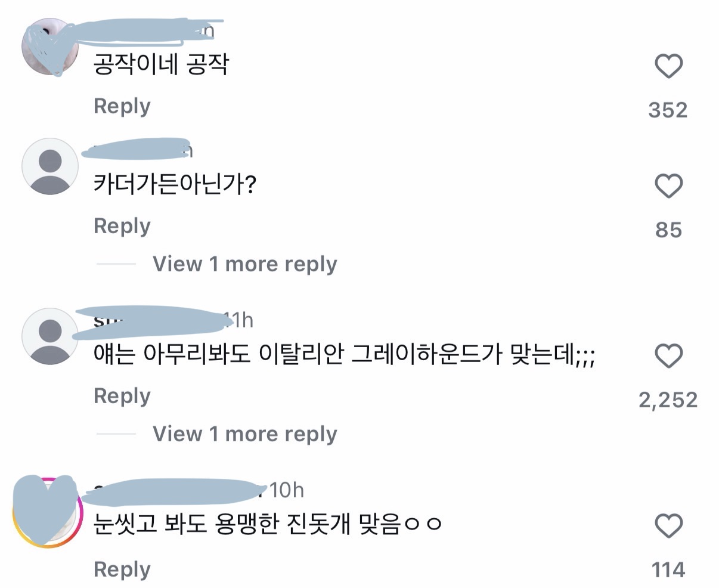Like the comment "공작이네 공작"
Screen dimensions: 719x588
(668, 66)
